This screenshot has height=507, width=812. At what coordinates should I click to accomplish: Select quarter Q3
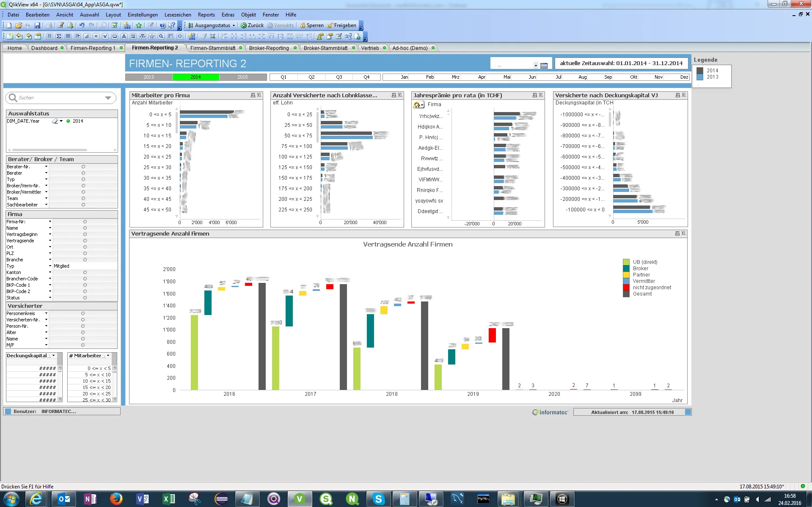click(x=339, y=77)
